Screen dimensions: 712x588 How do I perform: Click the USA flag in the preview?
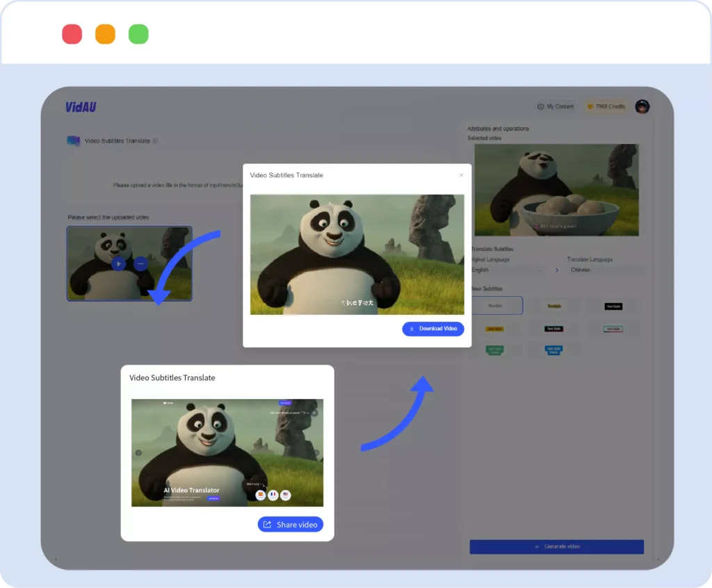tap(286, 495)
